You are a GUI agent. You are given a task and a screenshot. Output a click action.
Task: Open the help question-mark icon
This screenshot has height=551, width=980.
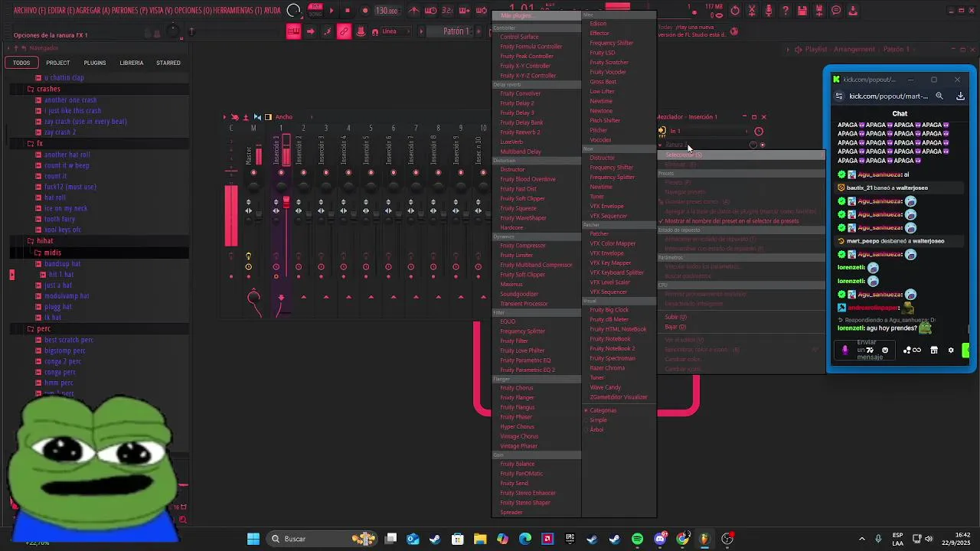(786, 11)
